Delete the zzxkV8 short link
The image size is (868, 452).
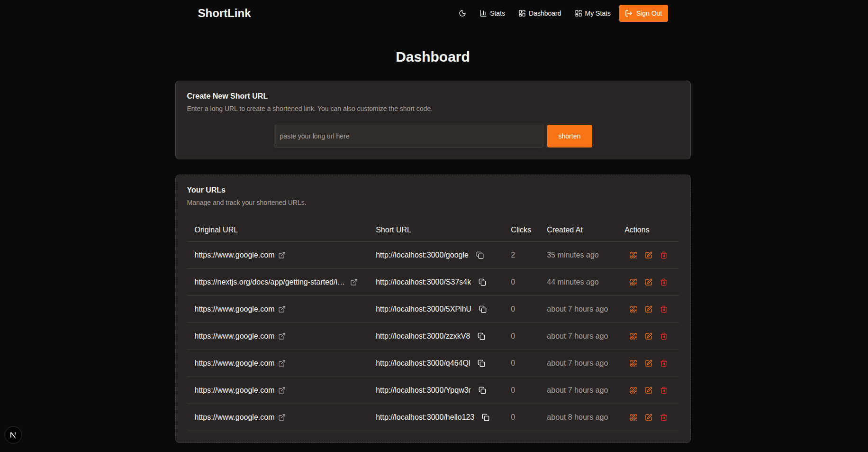[x=663, y=336]
